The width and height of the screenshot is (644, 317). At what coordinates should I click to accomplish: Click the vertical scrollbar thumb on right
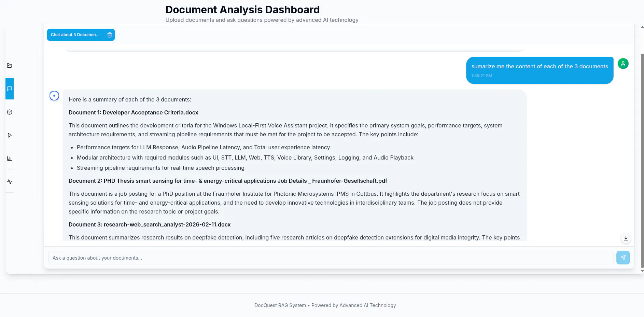(642, 161)
